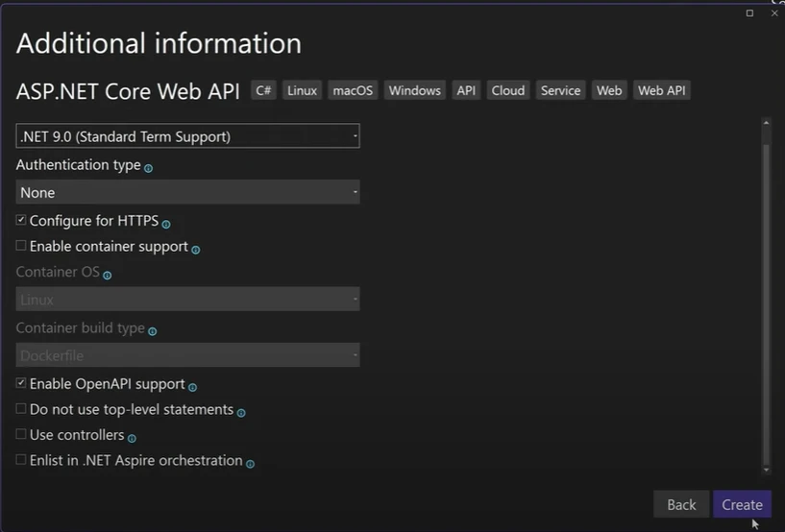The image size is (785, 532).
Task: Click the scrollbar down arrow
Action: coord(766,470)
